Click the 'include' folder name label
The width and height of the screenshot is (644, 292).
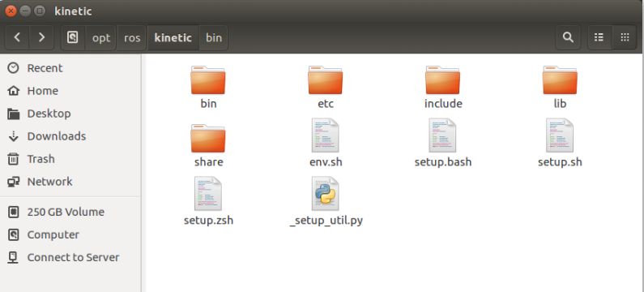443,104
